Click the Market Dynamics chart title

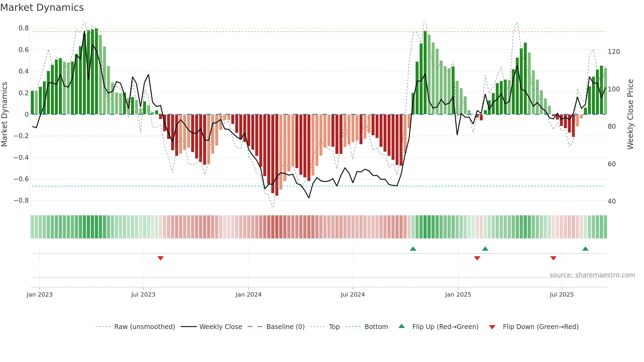click(42, 8)
